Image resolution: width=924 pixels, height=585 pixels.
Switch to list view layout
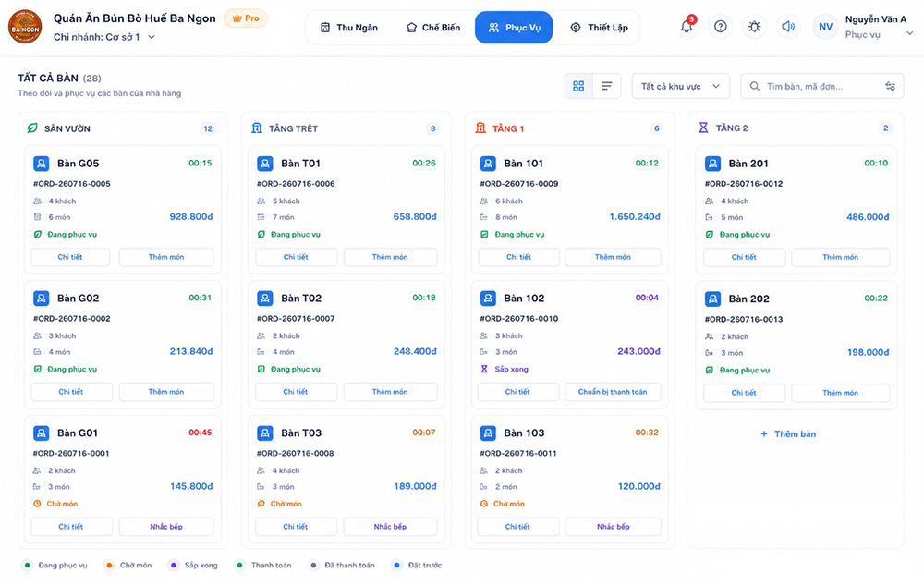click(x=606, y=86)
